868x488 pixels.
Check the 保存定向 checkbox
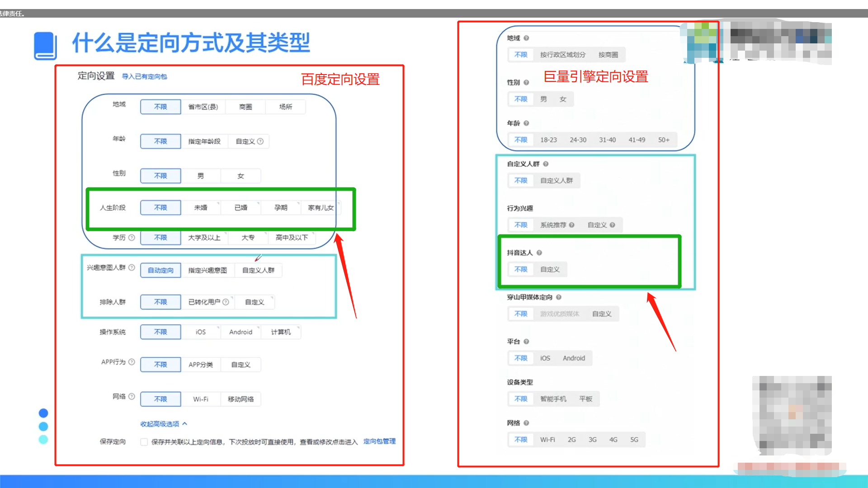tap(144, 442)
